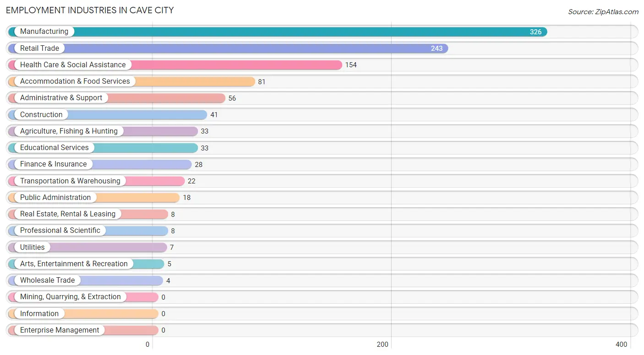The height and width of the screenshot is (355, 644).
Task: Click the Utilities label
Action: coord(33,247)
